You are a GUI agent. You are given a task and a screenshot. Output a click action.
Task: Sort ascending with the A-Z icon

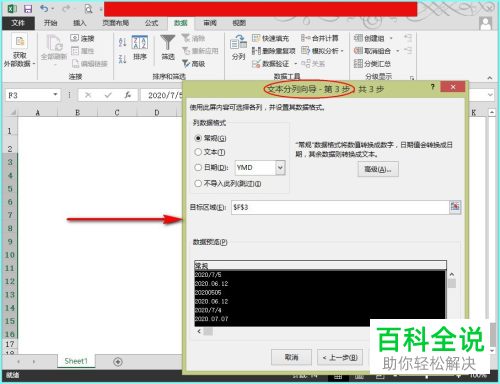point(123,42)
